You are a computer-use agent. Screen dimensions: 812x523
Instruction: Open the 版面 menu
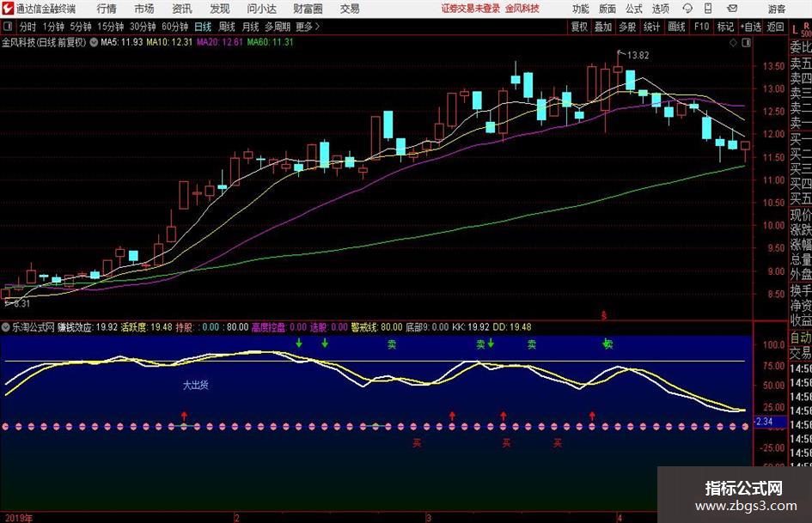pyautogui.click(x=607, y=9)
